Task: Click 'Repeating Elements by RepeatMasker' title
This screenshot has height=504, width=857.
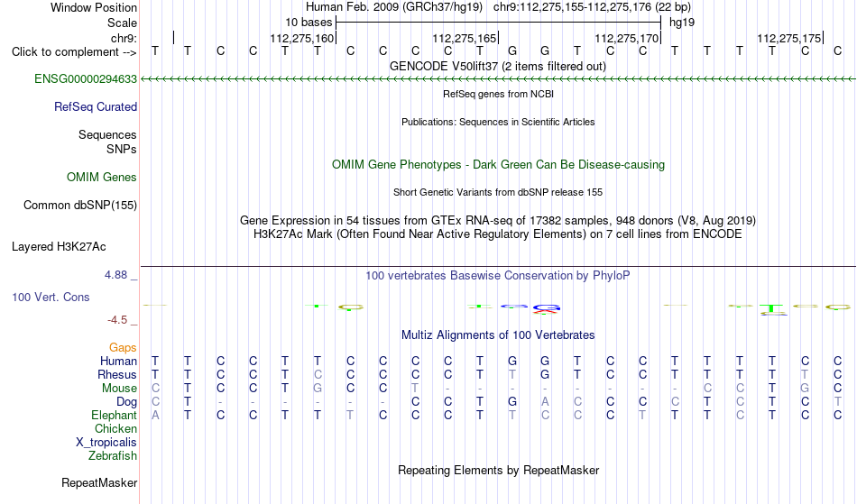Action: (498, 470)
